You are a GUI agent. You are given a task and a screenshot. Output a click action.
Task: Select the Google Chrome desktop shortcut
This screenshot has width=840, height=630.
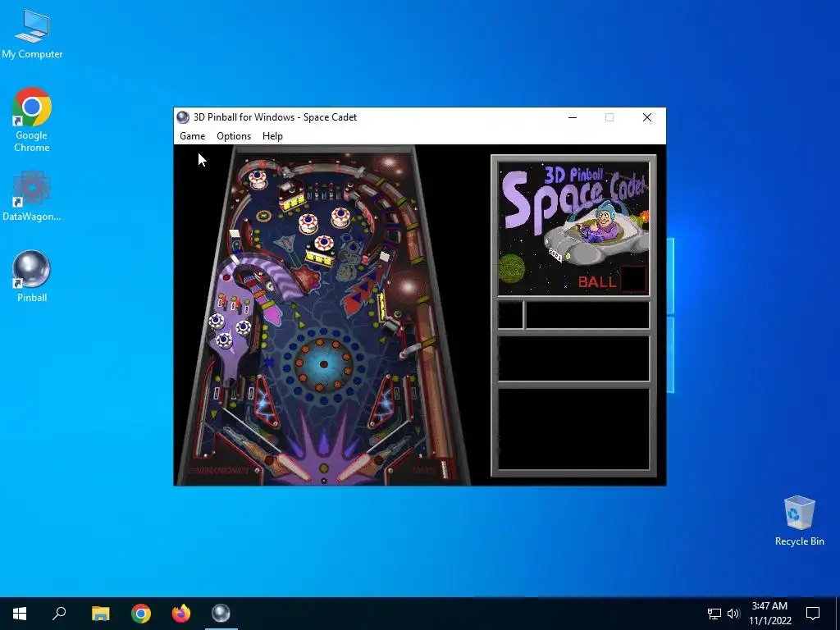(32, 120)
